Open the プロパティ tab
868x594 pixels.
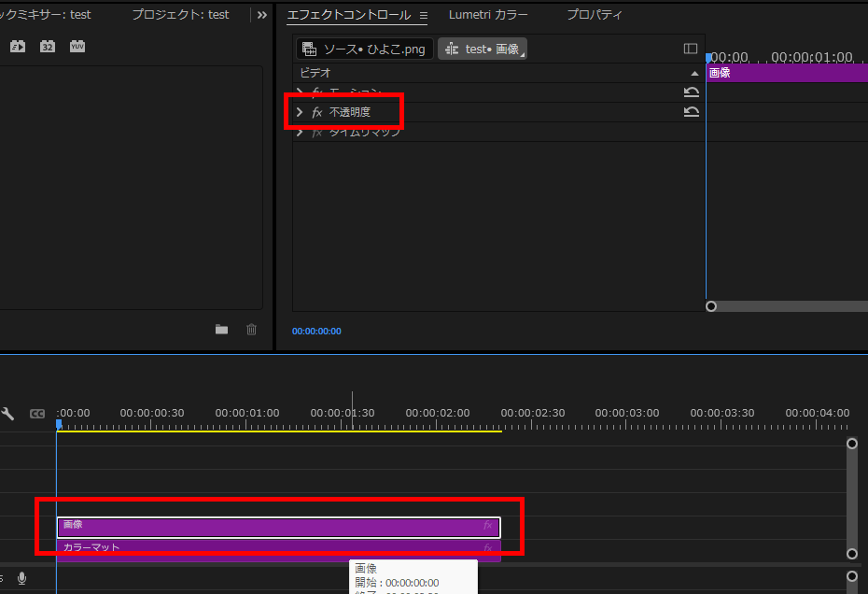pyautogui.click(x=595, y=15)
